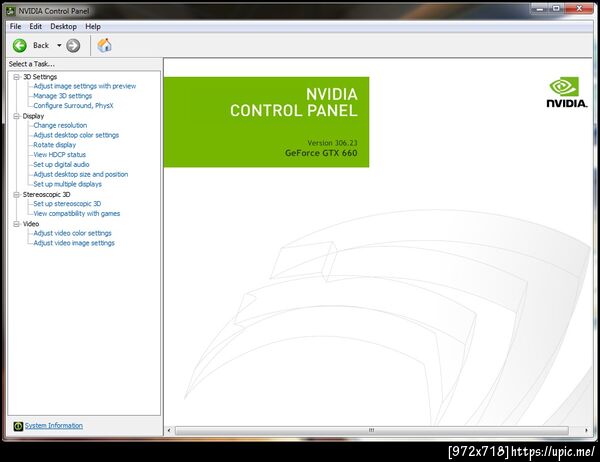This screenshot has width=600, height=462.
Task: Collapse the Display tree node
Action: coord(16,116)
